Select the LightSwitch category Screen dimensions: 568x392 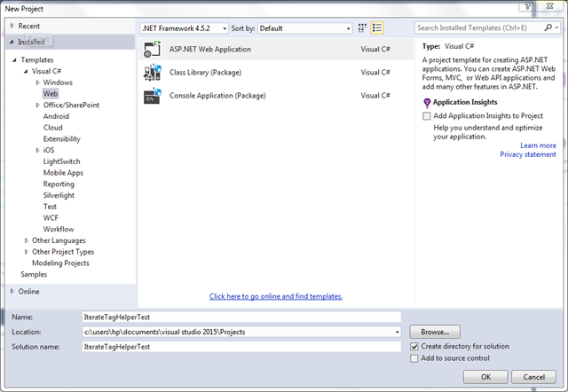[x=62, y=161]
